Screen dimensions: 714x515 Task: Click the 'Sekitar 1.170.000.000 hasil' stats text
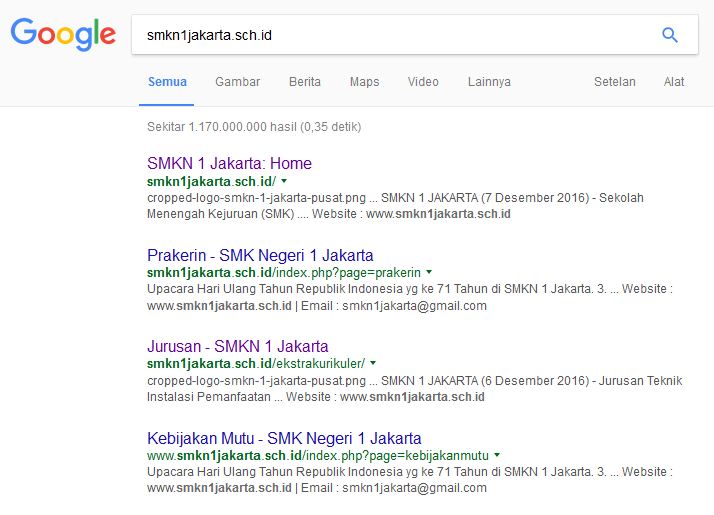click(x=254, y=127)
